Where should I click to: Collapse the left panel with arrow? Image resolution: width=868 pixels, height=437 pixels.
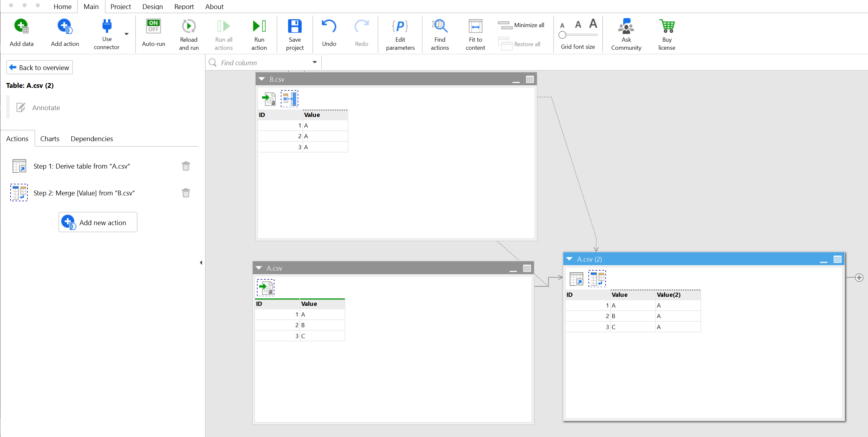[201, 263]
